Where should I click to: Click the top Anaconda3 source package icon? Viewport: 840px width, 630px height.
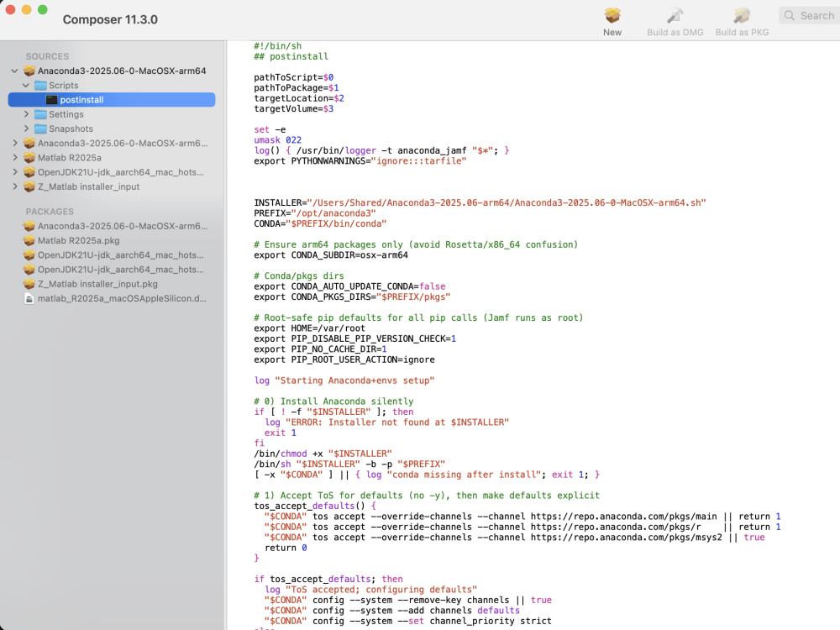coord(29,71)
